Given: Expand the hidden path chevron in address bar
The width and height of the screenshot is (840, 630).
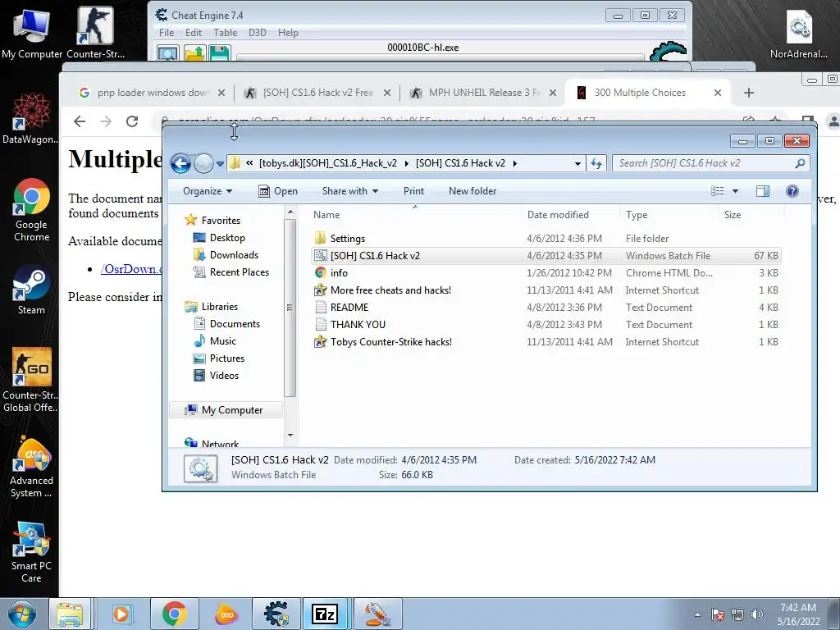Looking at the screenshot, I should (x=249, y=163).
